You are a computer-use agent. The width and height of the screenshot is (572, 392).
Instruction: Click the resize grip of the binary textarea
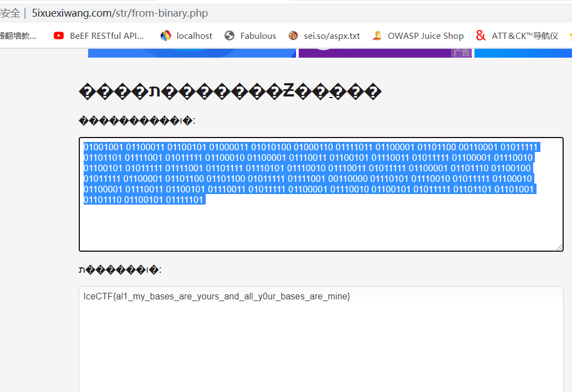pyautogui.click(x=559, y=247)
